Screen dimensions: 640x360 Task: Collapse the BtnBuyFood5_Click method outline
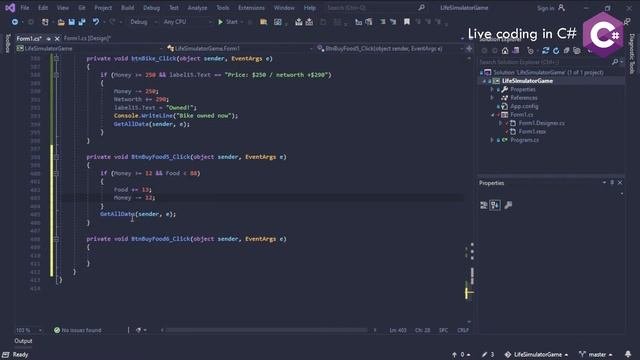[56, 157]
